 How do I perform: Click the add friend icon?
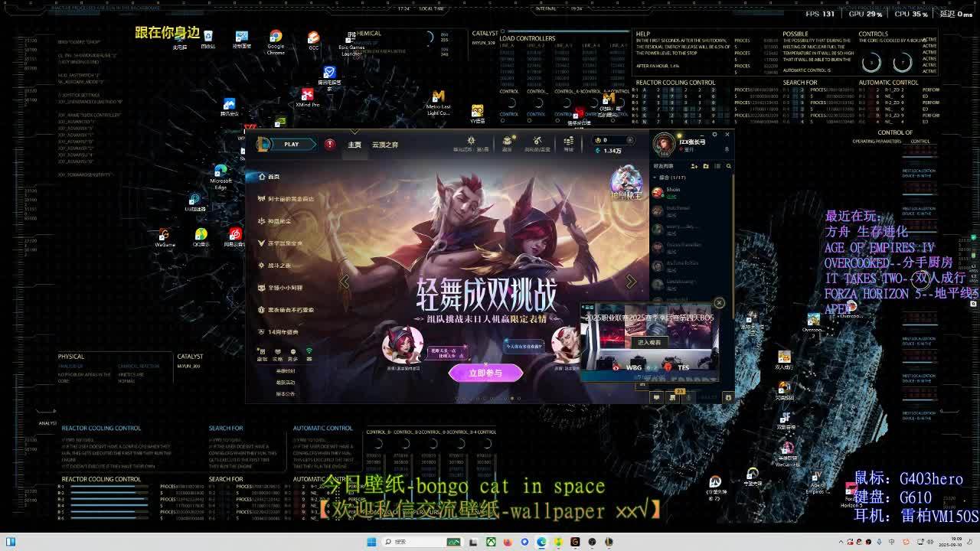pyautogui.click(x=694, y=166)
